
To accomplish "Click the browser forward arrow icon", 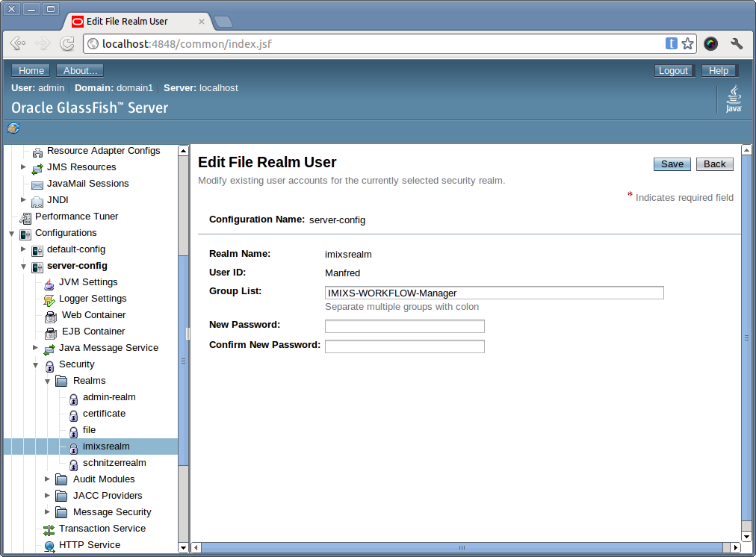I will pyautogui.click(x=43, y=44).
